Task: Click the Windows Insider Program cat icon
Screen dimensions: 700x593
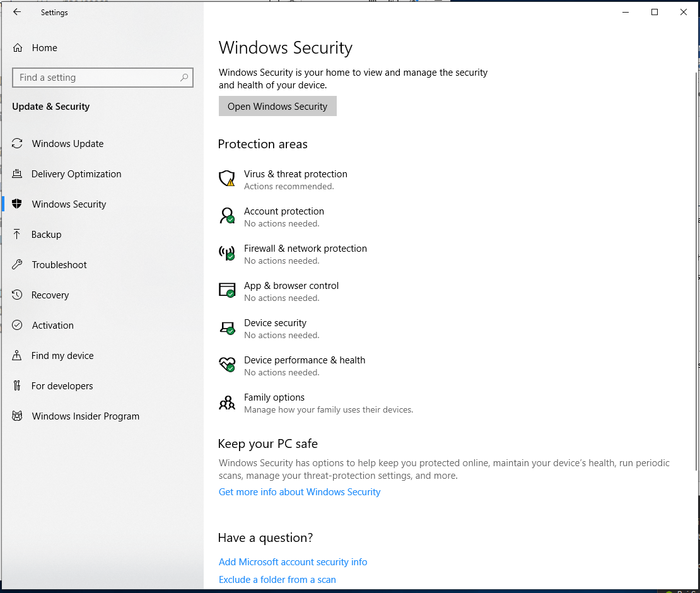Action: click(17, 416)
